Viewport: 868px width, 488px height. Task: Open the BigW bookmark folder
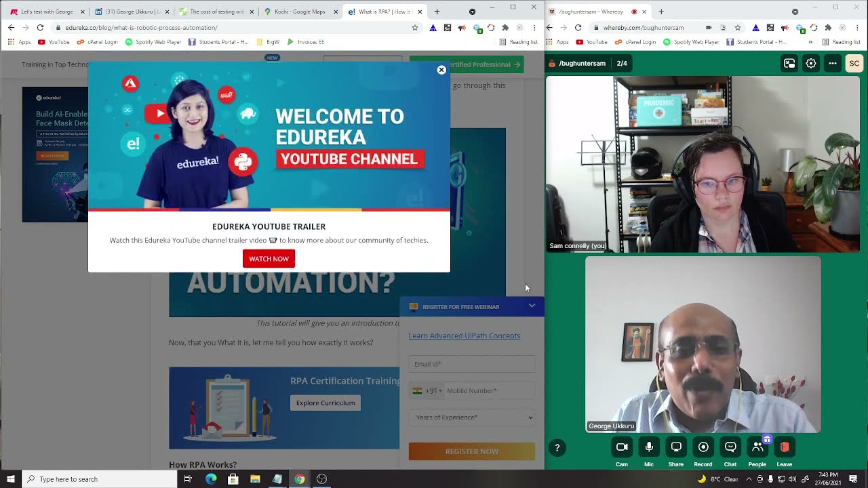point(268,42)
